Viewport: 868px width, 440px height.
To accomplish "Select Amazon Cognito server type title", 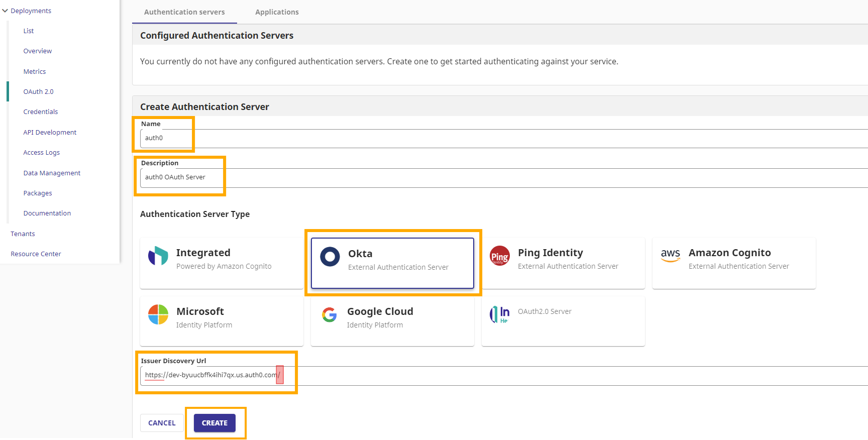I will point(730,253).
